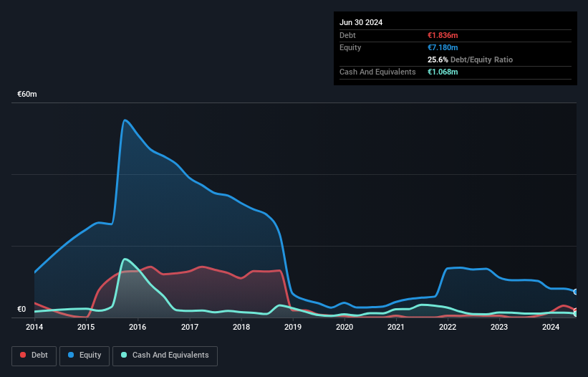Screen dimensions: 588x377
Task: Toggle the Equity series legend button
Action: [x=85, y=355]
